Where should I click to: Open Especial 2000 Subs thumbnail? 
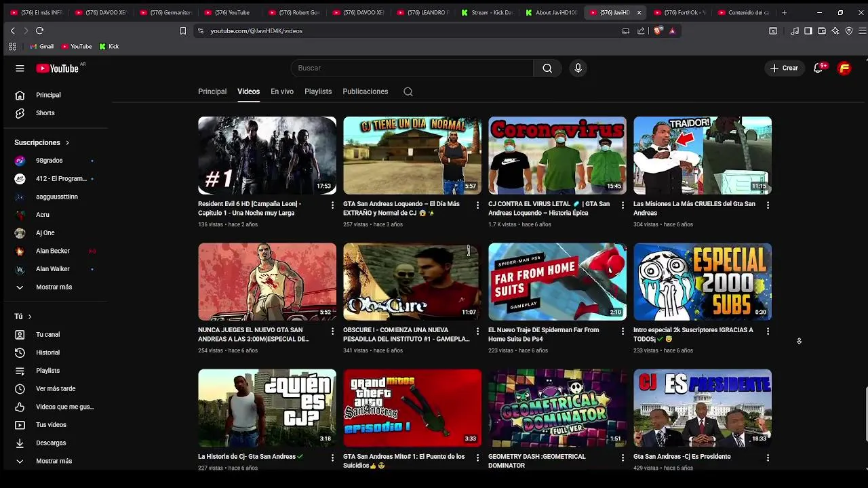click(703, 281)
